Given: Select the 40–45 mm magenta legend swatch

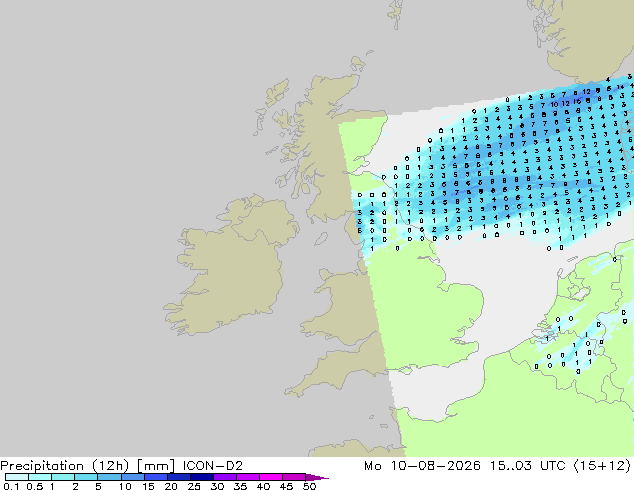Looking at the screenshot, I should (x=271, y=477).
